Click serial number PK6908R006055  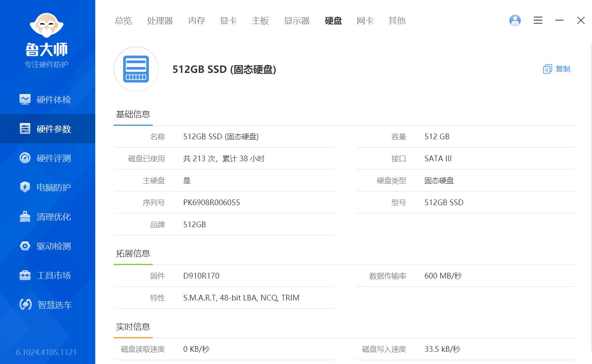coord(212,202)
